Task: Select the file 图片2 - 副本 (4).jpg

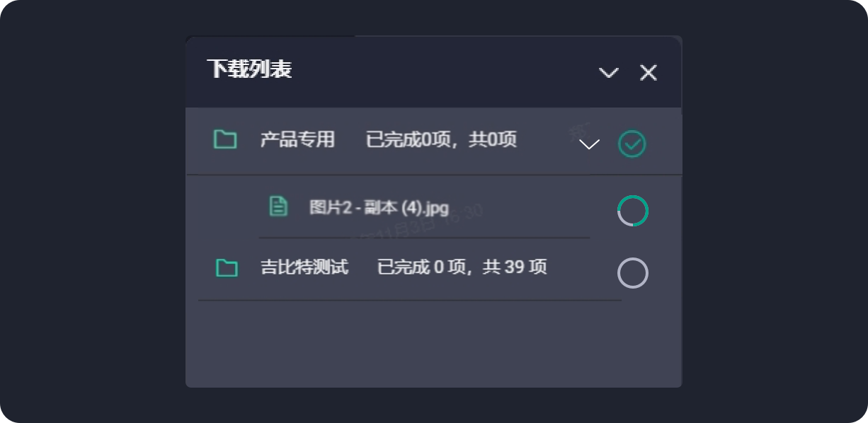Action: (x=379, y=208)
